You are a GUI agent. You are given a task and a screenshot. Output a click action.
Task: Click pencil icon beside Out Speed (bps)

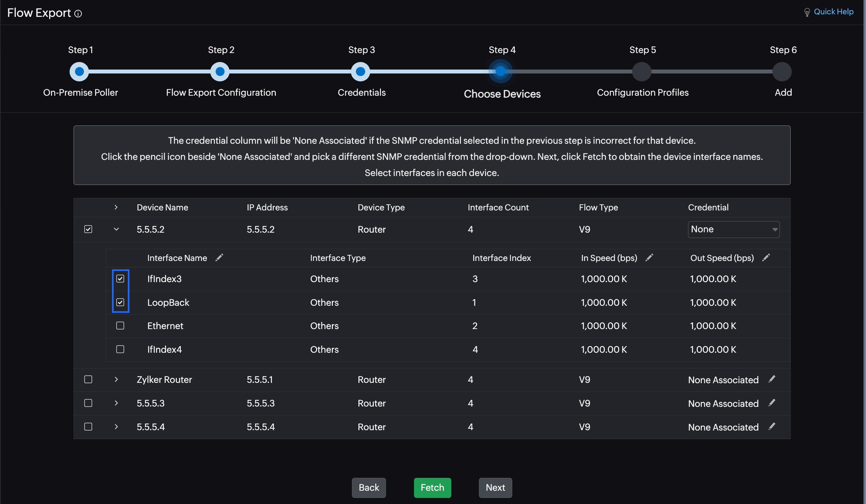(766, 258)
